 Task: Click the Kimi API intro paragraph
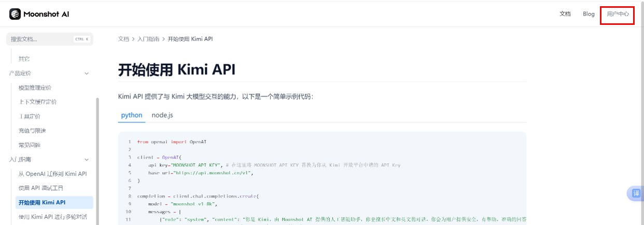(216, 96)
